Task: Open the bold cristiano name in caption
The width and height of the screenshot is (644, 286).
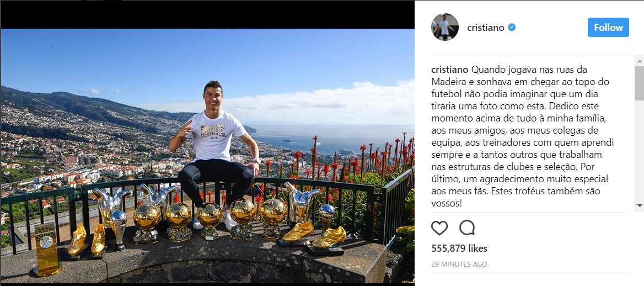Action: tap(449, 69)
